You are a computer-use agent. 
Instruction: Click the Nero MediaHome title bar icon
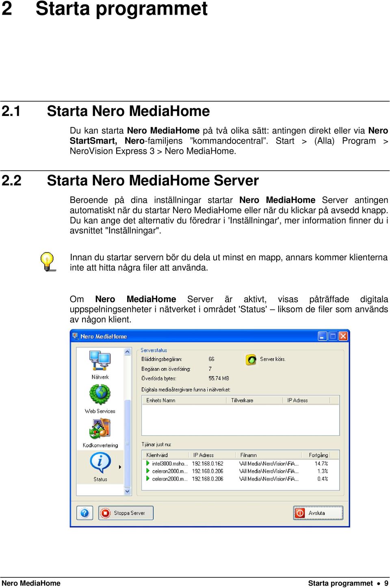pos(75,336)
